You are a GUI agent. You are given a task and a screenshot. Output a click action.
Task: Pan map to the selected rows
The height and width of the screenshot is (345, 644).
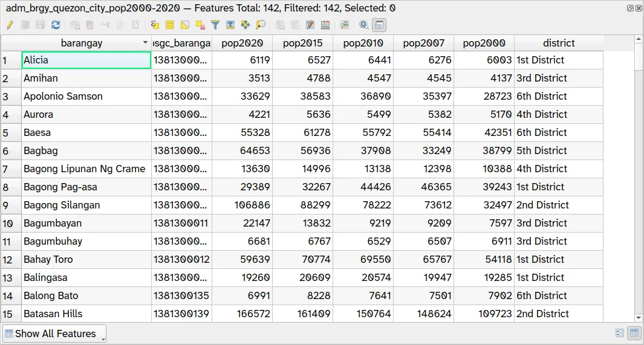pos(246,25)
